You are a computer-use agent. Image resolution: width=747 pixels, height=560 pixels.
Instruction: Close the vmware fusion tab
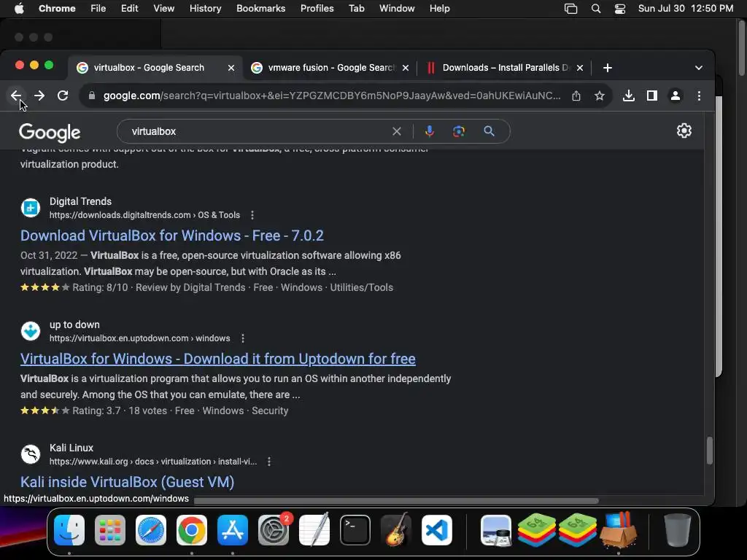click(406, 68)
